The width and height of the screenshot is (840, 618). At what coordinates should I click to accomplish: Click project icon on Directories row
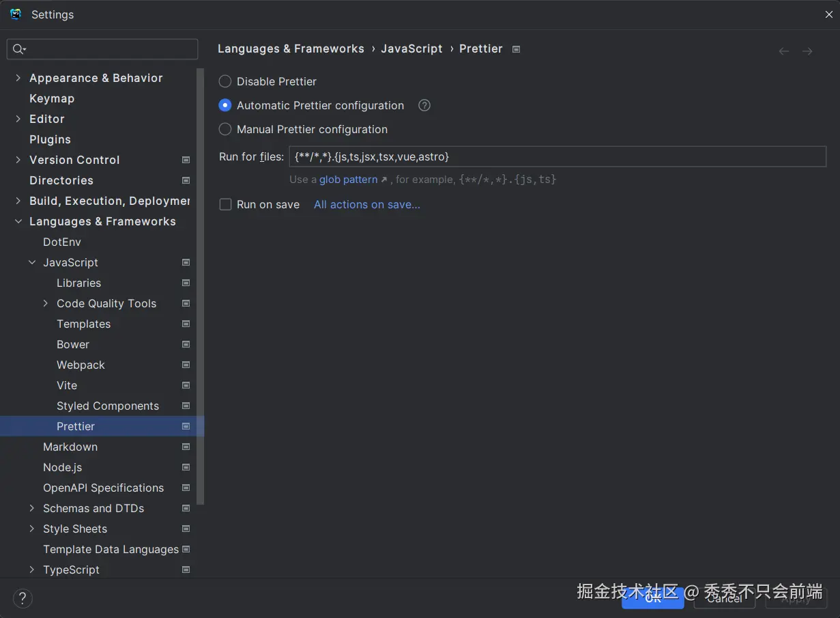[x=186, y=180]
